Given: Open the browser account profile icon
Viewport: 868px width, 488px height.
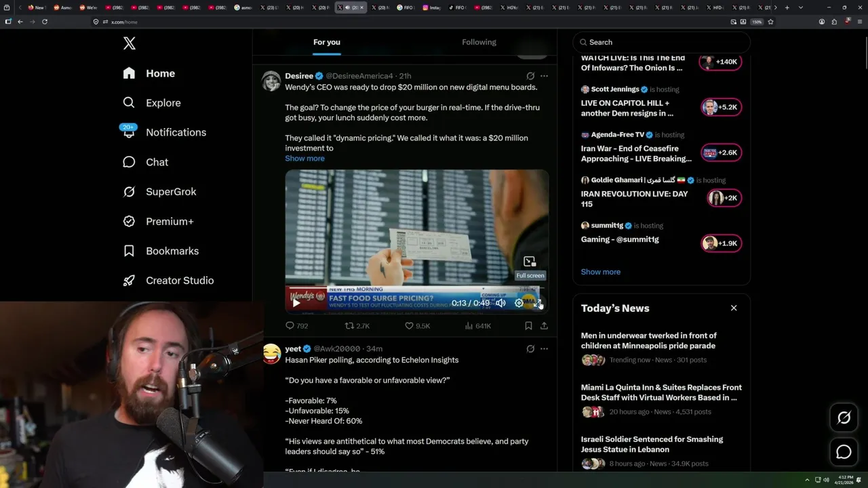Looking at the screenshot, I should tap(822, 22).
